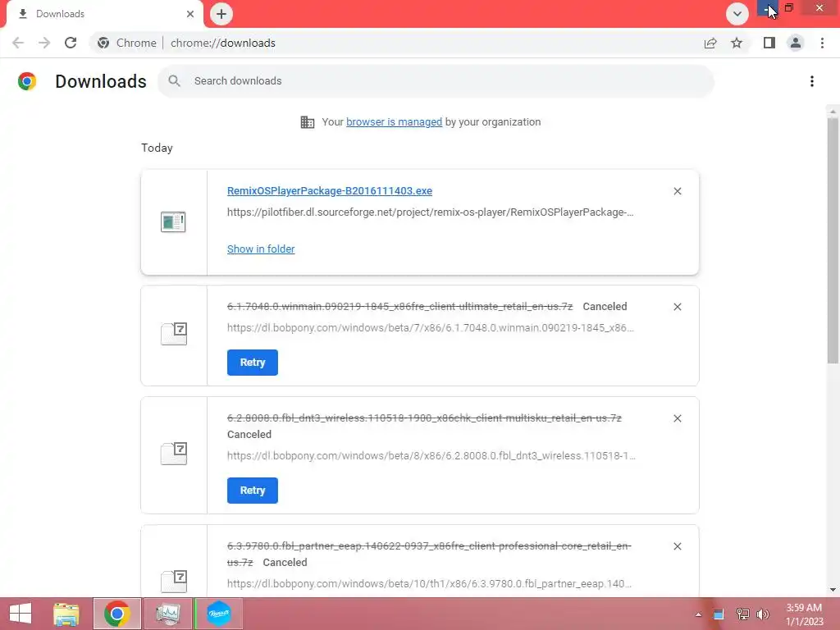The image size is (840, 630).
Task: Click the Chrome taskbar icon
Action: pyautogui.click(x=116, y=614)
